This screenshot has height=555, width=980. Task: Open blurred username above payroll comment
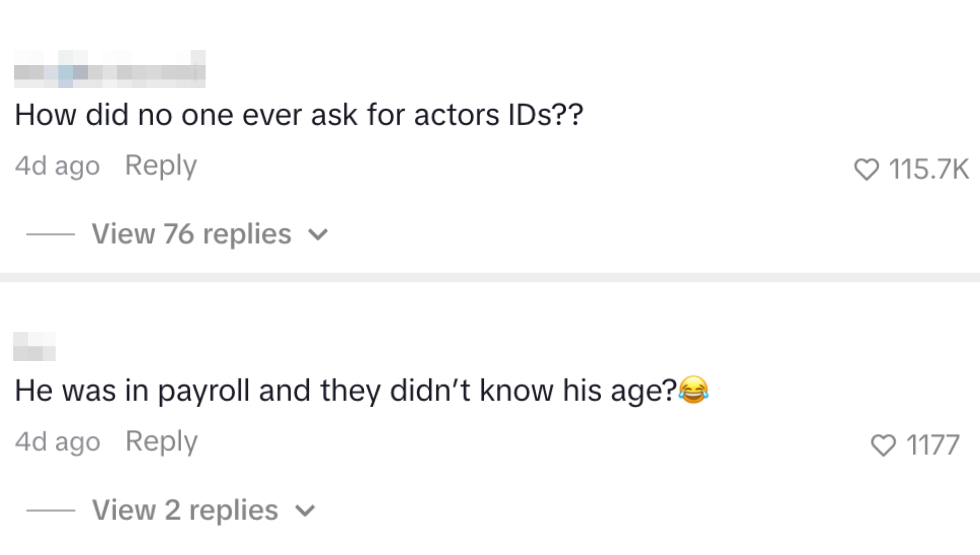pyautogui.click(x=34, y=346)
